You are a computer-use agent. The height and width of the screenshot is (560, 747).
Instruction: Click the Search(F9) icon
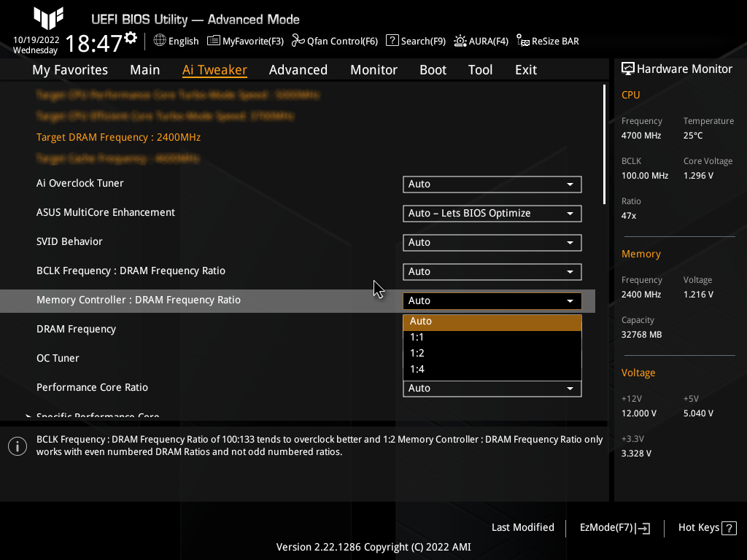click(x=415, y=41)
